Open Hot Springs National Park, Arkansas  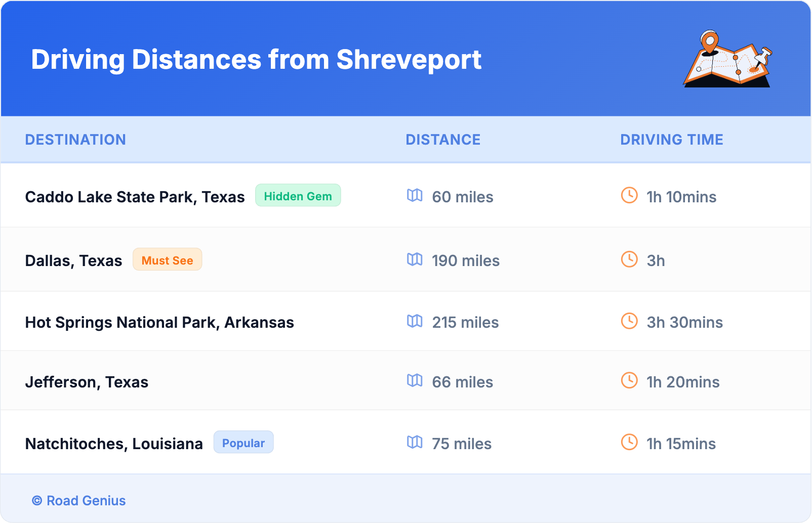click(159, 322)
